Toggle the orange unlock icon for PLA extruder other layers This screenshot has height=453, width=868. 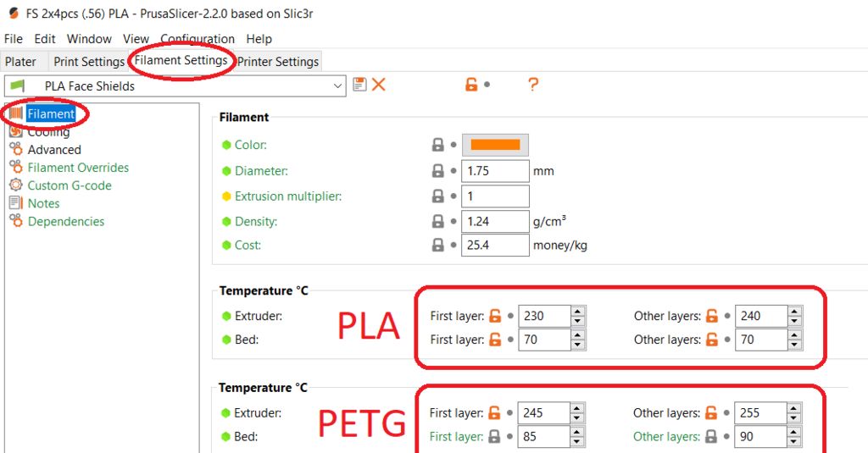coord(712,316)
